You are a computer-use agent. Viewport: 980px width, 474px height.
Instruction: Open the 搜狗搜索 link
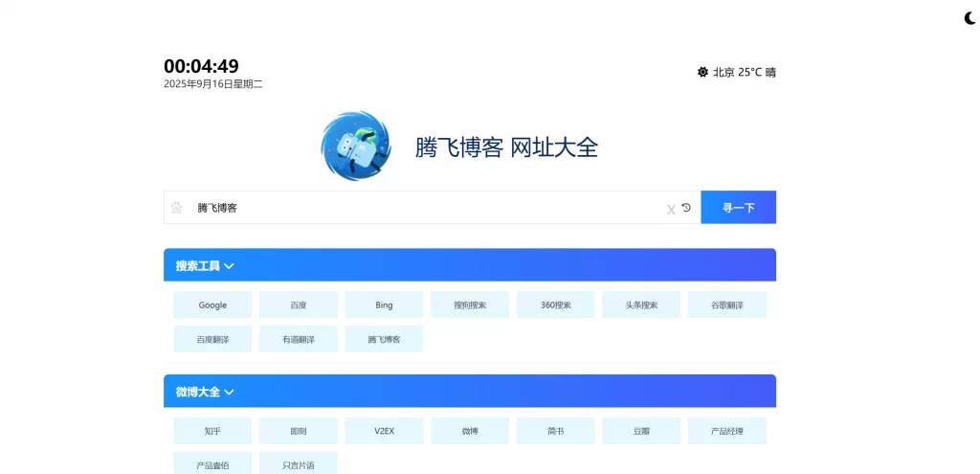tap(470, 305)
